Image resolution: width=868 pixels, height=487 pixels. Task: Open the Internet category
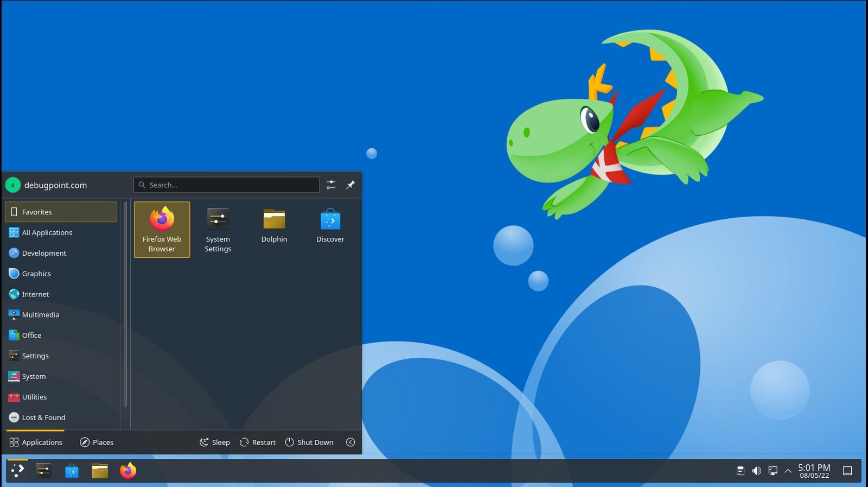point(61,294)
